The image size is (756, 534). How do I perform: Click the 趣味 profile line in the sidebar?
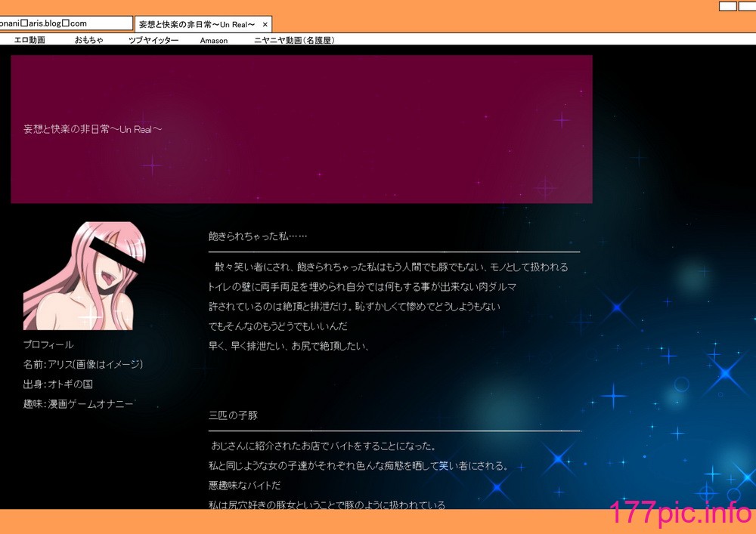click(x=78, y=404)
